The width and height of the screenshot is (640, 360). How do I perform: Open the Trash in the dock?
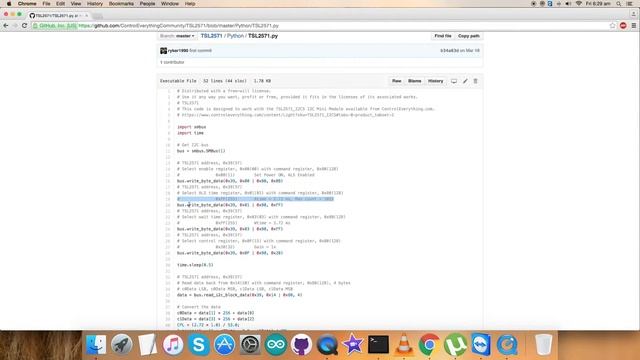(544, 344)
